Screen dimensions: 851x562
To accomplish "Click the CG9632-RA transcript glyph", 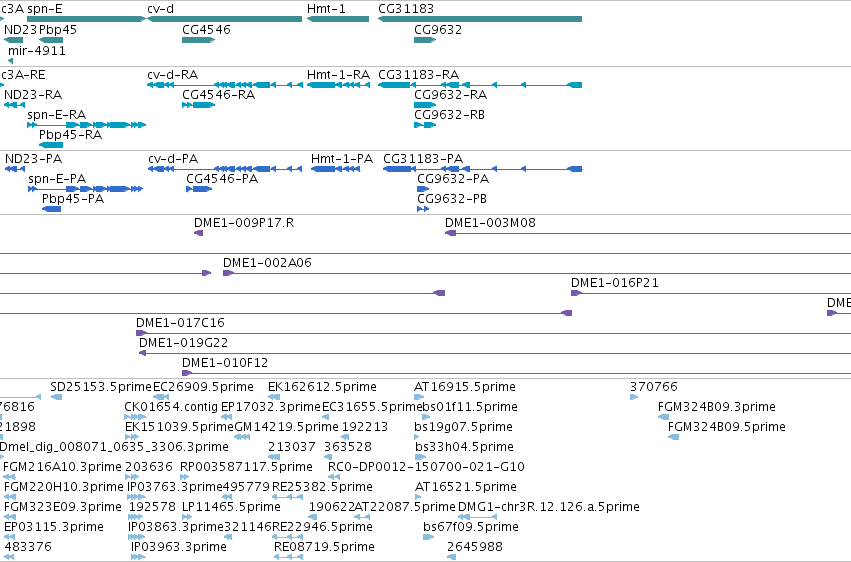I will (425, 105).
